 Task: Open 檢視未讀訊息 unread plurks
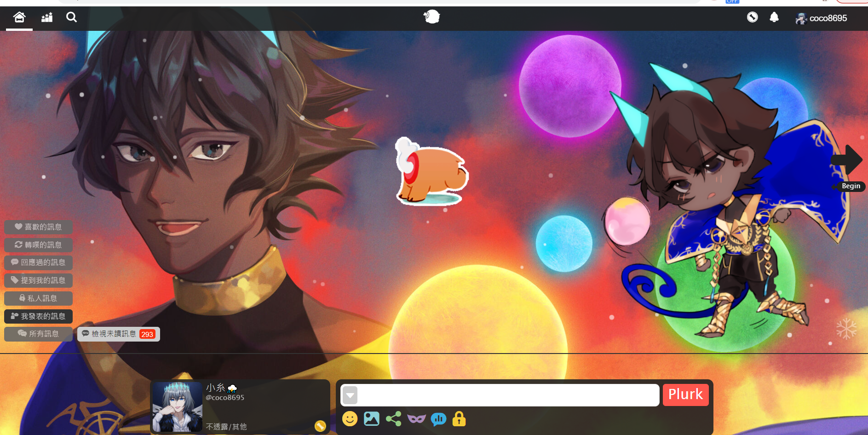point(119,334)
